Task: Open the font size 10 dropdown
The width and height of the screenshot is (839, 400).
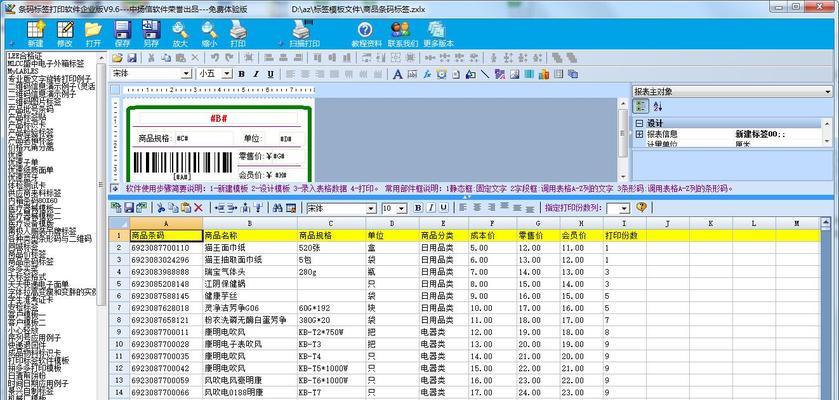Action: 402,208
